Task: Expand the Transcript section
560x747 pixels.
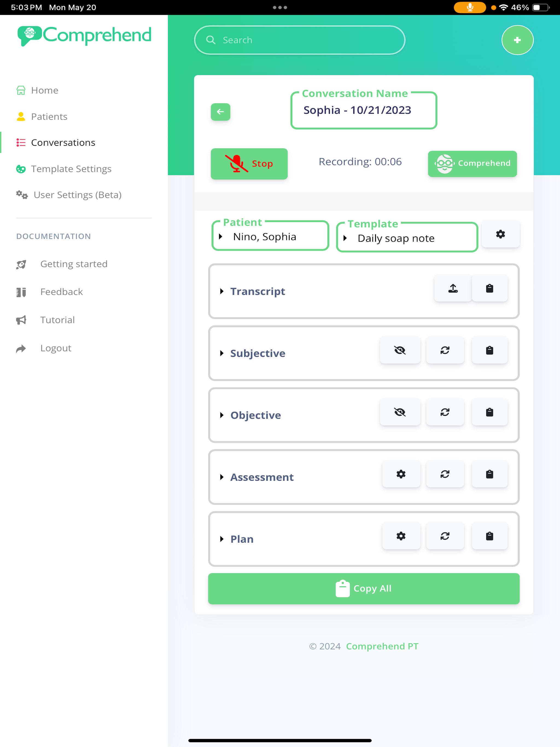Action: pos(257,291)
